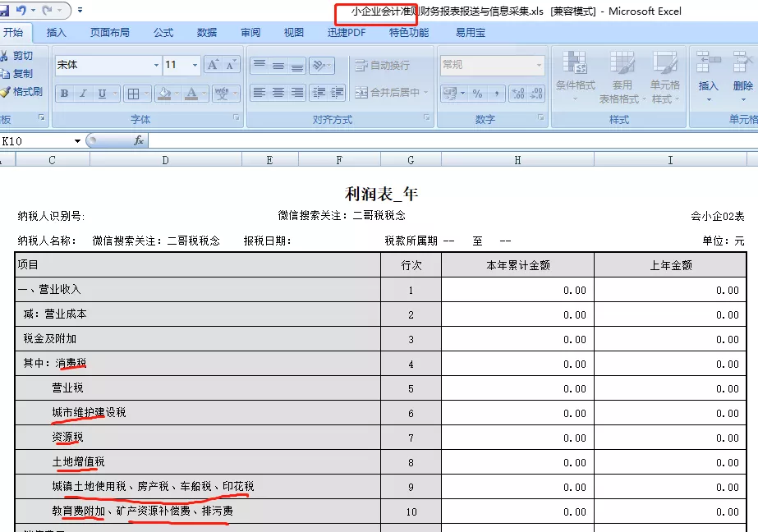Click the increase font size A icon

coord(213,63)
